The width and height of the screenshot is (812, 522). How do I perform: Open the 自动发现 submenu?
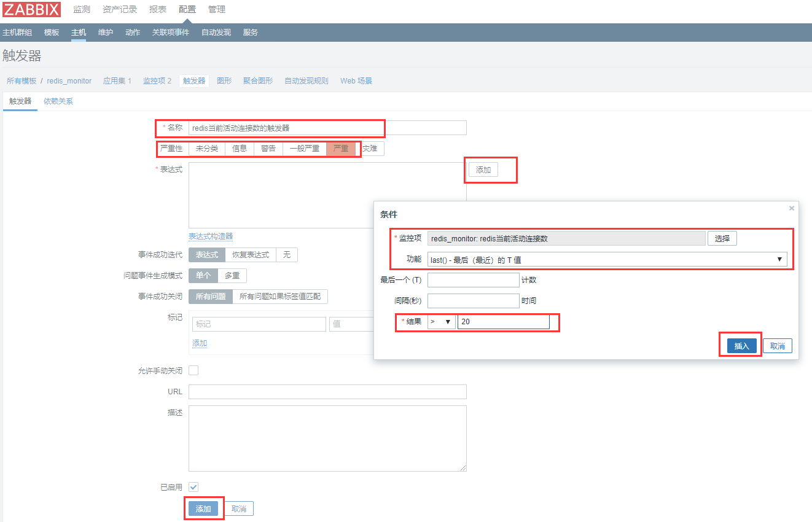(216, 33)
